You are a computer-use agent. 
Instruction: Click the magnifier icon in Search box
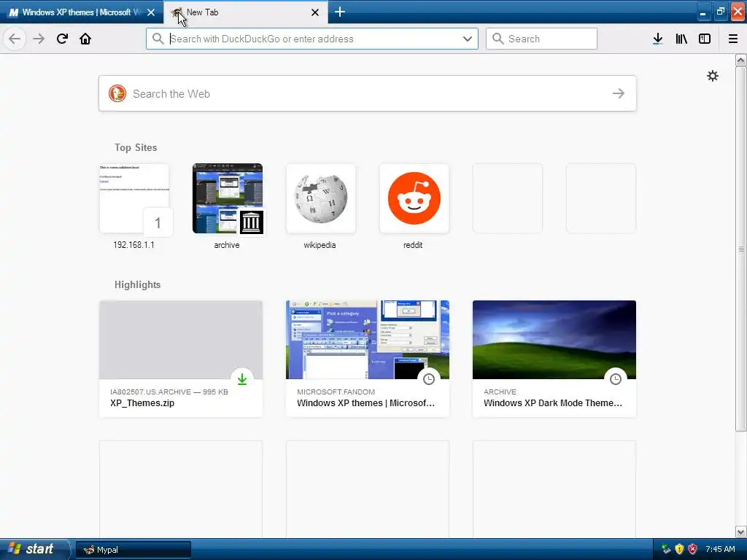pyautogui.click(x=498, y=39)
